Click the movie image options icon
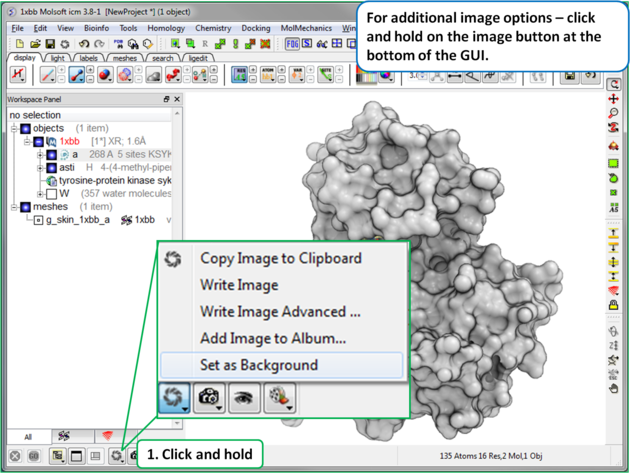Viewport: 630px width, 473px height. tap(278, 398)
